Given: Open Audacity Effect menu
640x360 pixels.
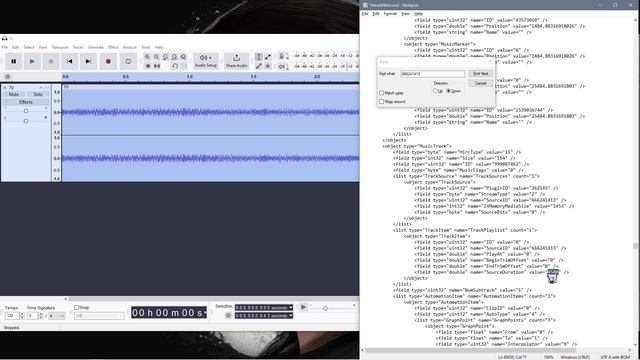Looking at the screenshot, I should click(x=113, y=47).
